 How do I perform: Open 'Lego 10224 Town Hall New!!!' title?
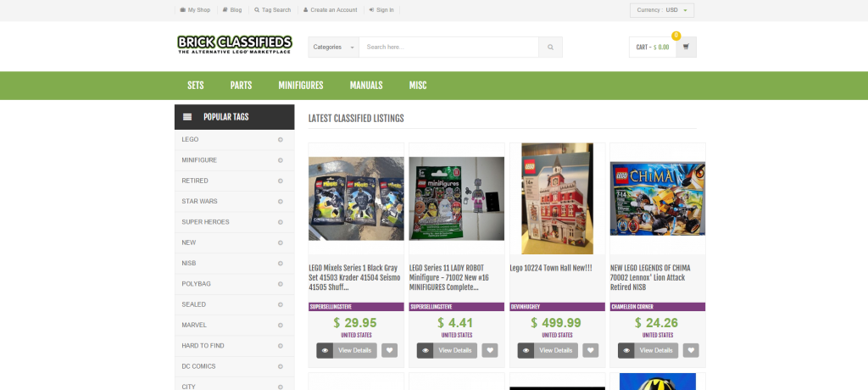[x=551, y=268]
